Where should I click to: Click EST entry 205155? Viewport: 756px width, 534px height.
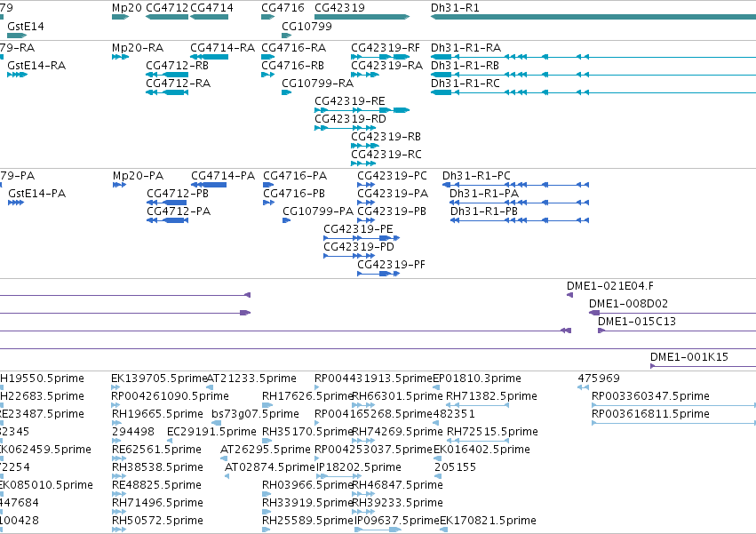455,468
